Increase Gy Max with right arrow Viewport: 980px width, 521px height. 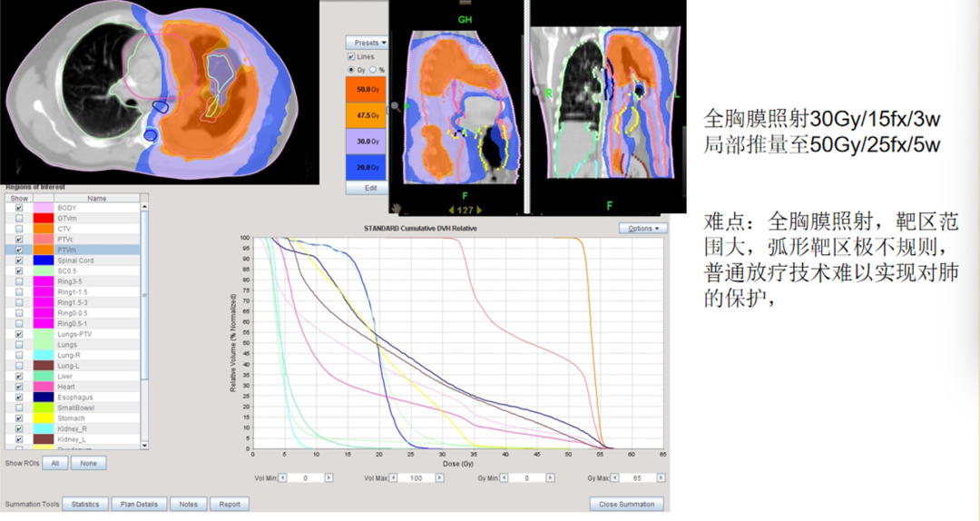pos(659,477)
